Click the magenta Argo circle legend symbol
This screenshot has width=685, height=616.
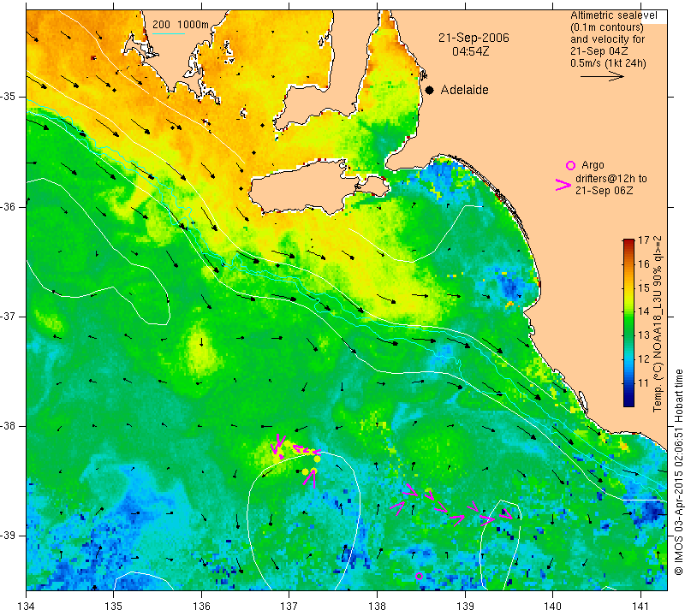pos(570,165)
